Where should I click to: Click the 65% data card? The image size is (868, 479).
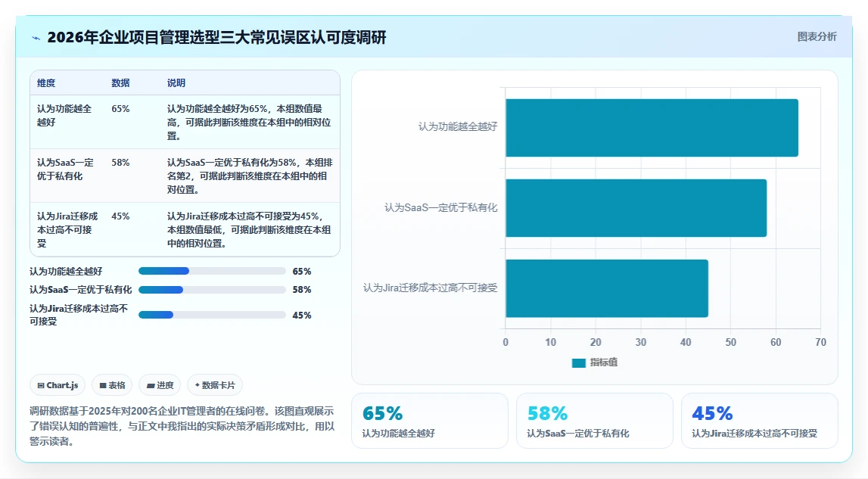tap(430, 421)
